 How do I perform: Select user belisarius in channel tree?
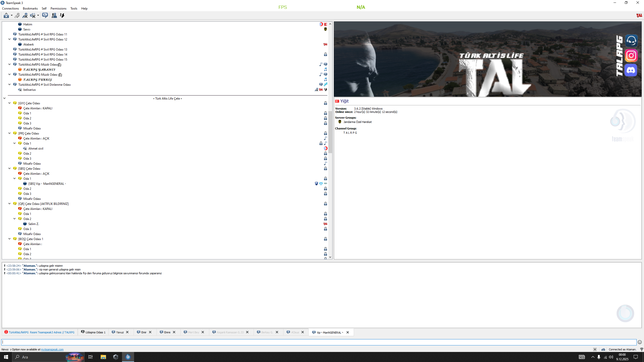(x=29, y=90)
